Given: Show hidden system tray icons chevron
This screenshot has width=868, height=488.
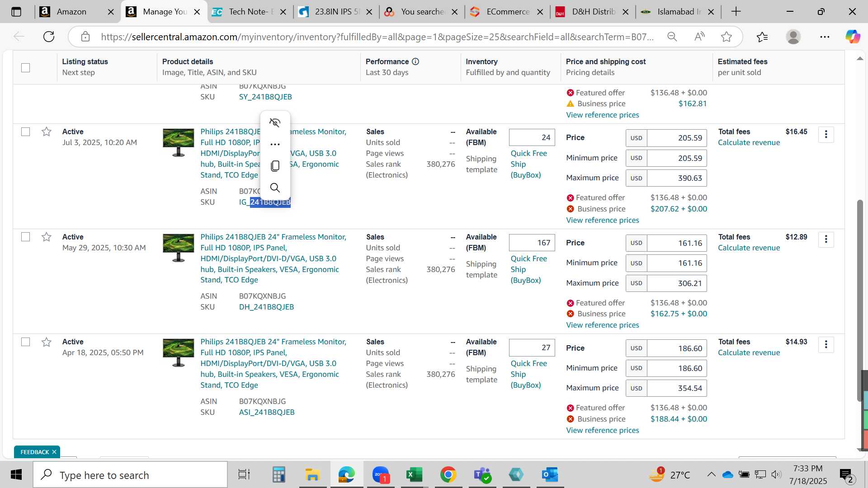Looking at the screenshot, I should 711,474.
